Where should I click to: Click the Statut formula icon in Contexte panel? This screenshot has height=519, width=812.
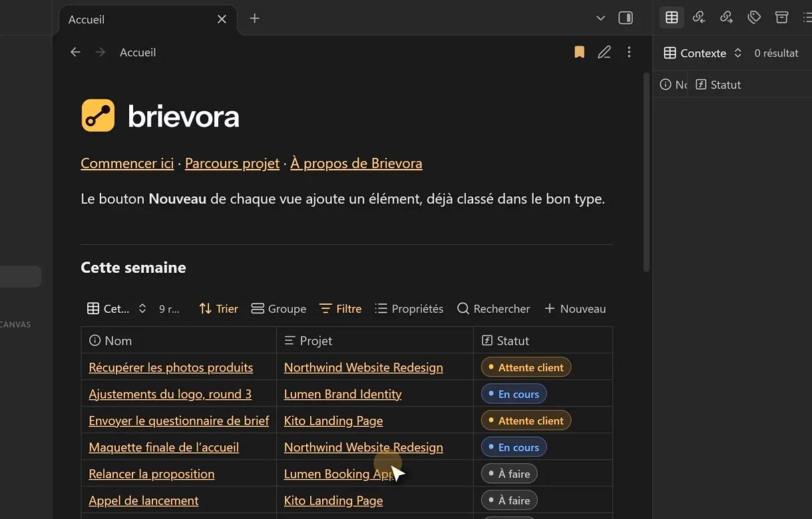point(700,85)
